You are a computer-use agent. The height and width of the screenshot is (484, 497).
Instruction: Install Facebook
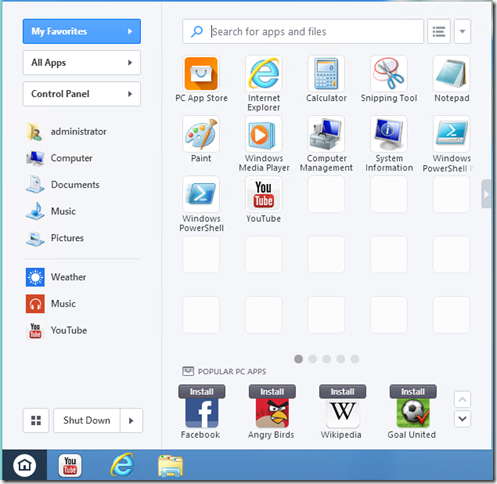(x=202, y=392)
